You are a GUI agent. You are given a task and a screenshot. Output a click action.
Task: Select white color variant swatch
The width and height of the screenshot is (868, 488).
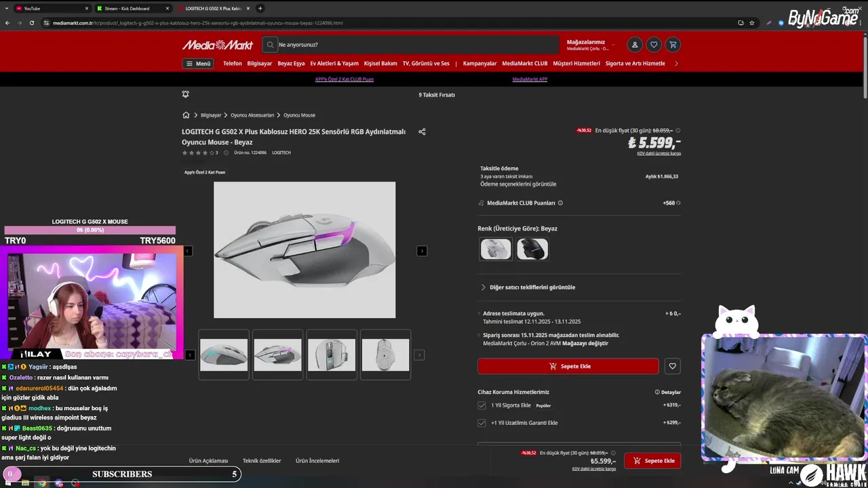coord(496,249)
